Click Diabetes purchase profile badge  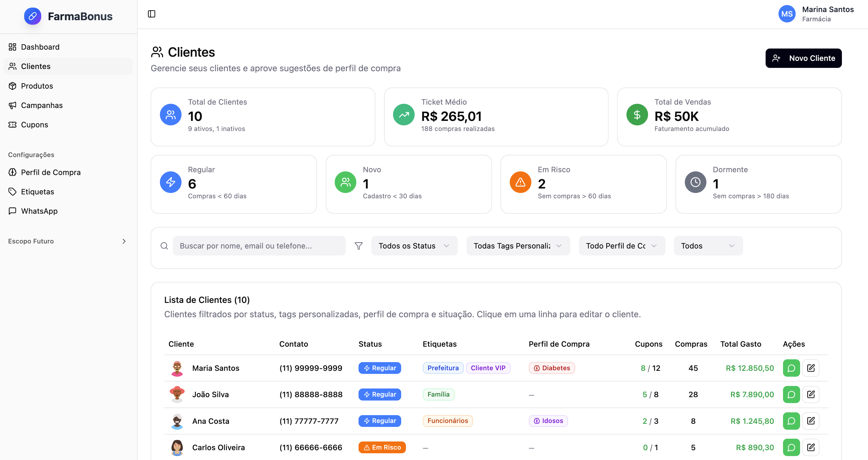(x=552, y=368)
